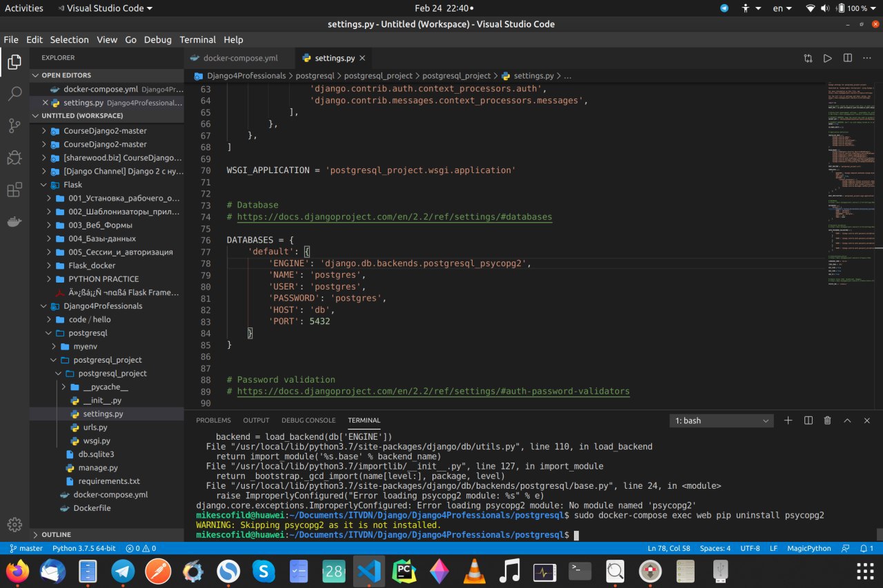Open the Selection menu
The image size is (883, 588).
tap(70, 39)
